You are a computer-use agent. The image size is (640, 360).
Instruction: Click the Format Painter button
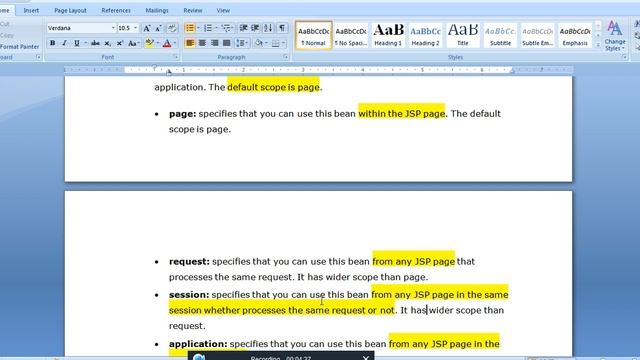coord(19,47)
